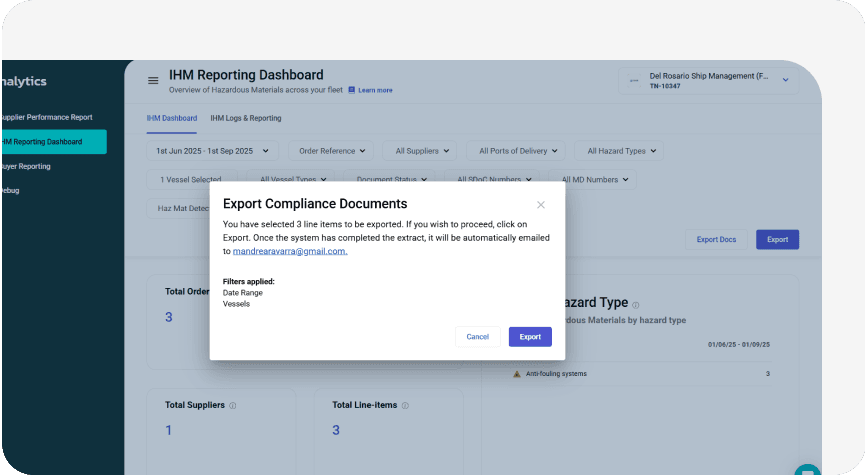
Task: Click the Hazard Type info icon
Action: click(636, 305)
